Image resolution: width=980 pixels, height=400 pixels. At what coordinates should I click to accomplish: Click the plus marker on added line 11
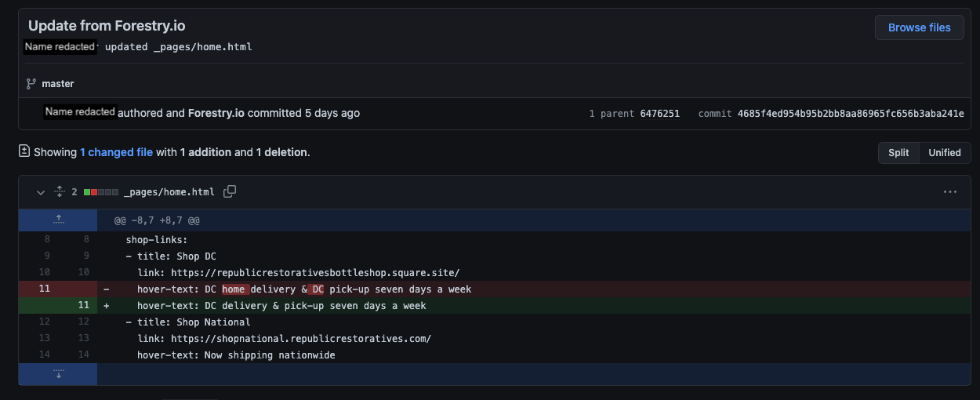pos(107,306)
